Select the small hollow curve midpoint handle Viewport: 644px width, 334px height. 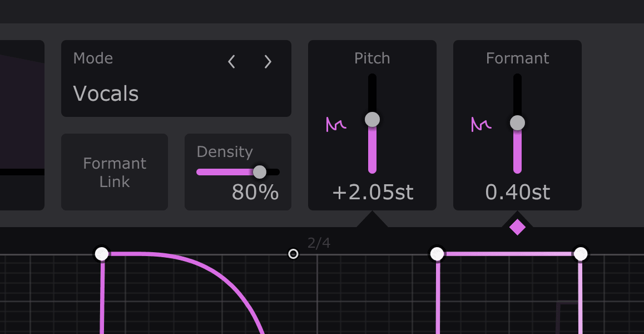(x=293, y=254)
